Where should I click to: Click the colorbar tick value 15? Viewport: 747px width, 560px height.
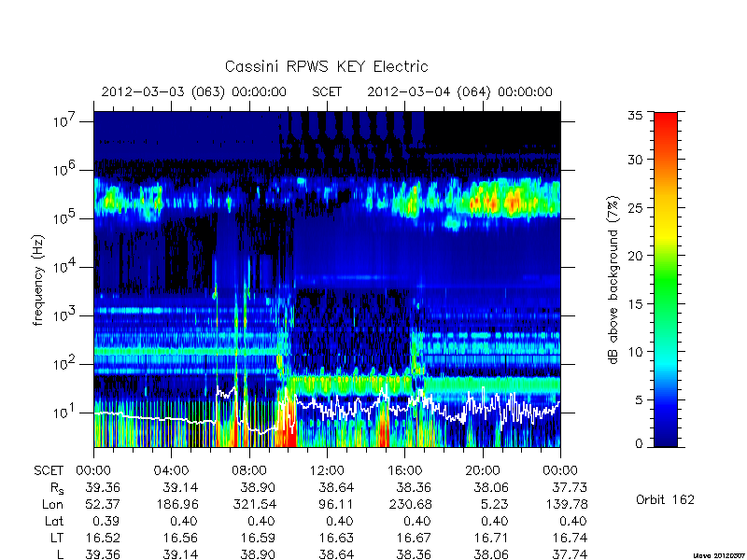(x=636, y=304)
